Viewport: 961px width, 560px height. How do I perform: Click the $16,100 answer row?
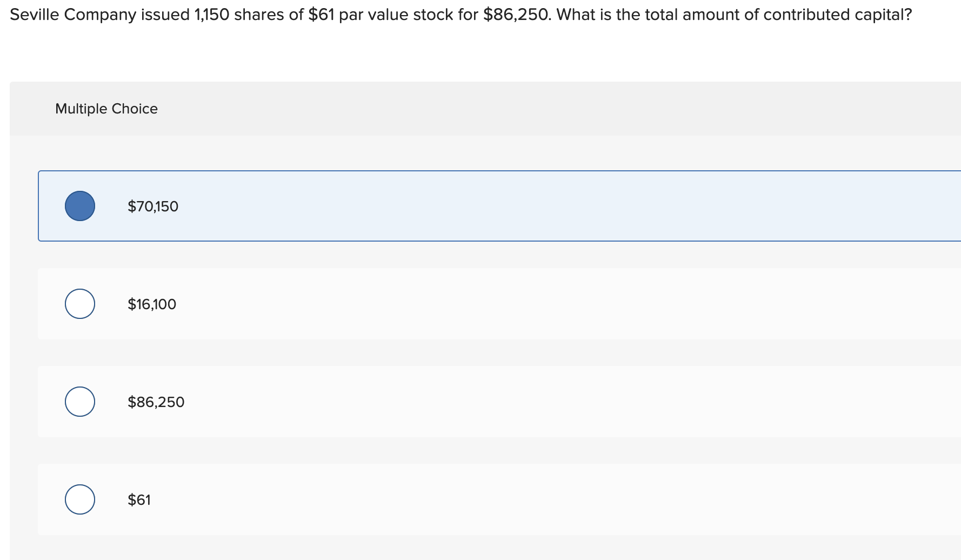click(x=378, y=304)
